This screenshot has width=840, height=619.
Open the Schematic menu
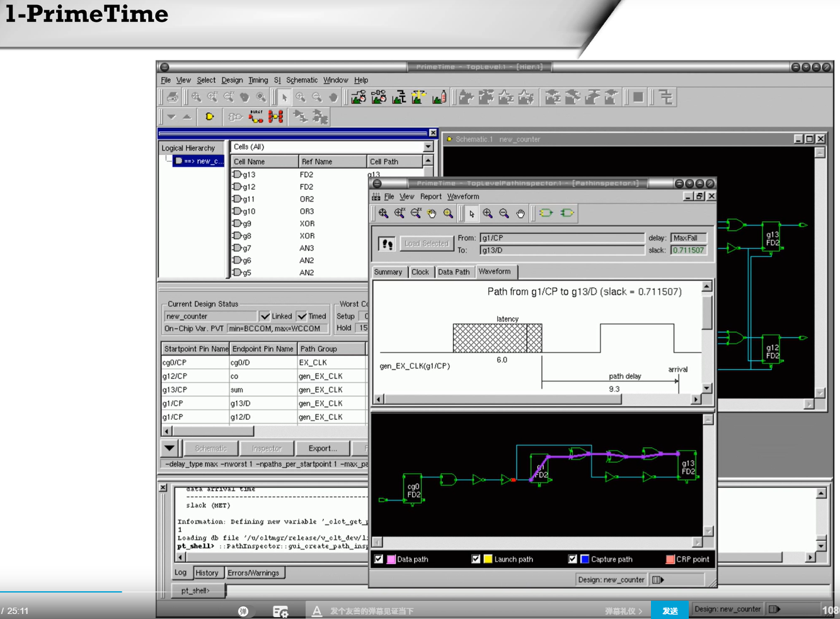[x=302, y=80]
